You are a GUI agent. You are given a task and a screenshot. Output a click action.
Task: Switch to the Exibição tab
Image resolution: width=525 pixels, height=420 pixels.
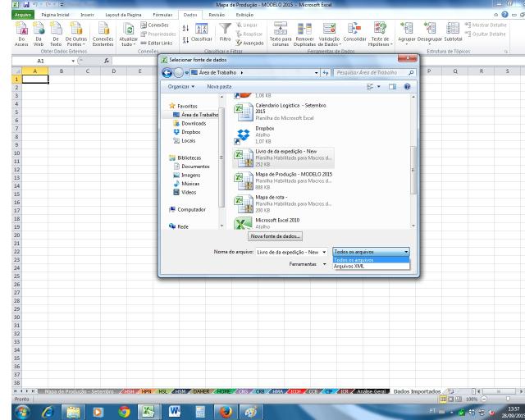click(x=244, y=15)
